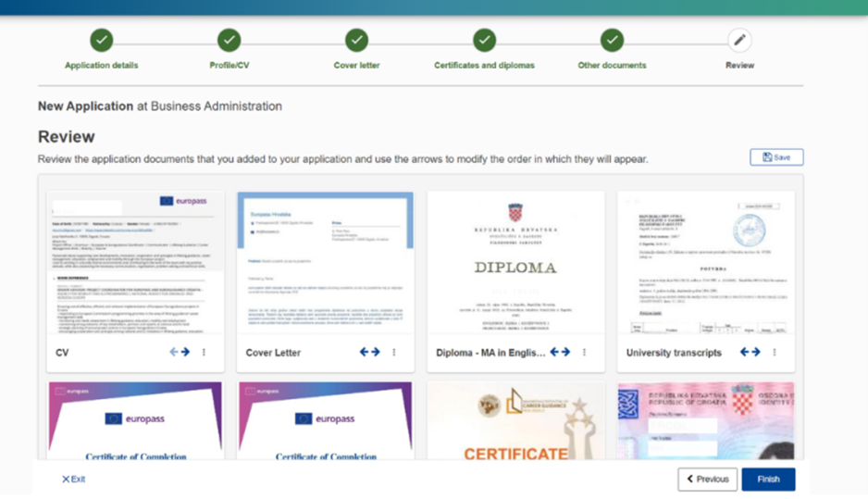
Task: Exit the application wizard
Action: [x=74, y=479]
